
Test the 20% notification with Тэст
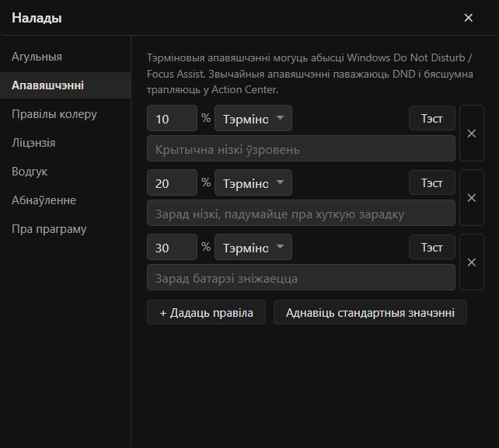coord(432,182)
